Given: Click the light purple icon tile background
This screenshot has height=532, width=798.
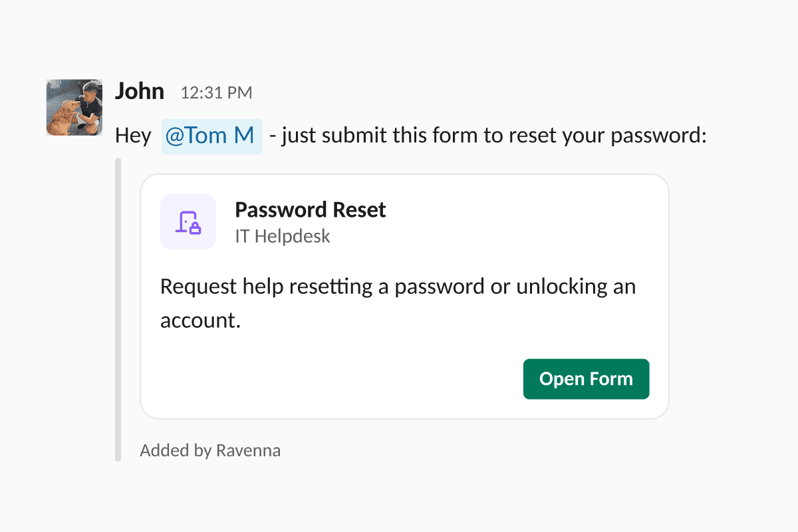Looking at the screenshot, I should point(188,222).
